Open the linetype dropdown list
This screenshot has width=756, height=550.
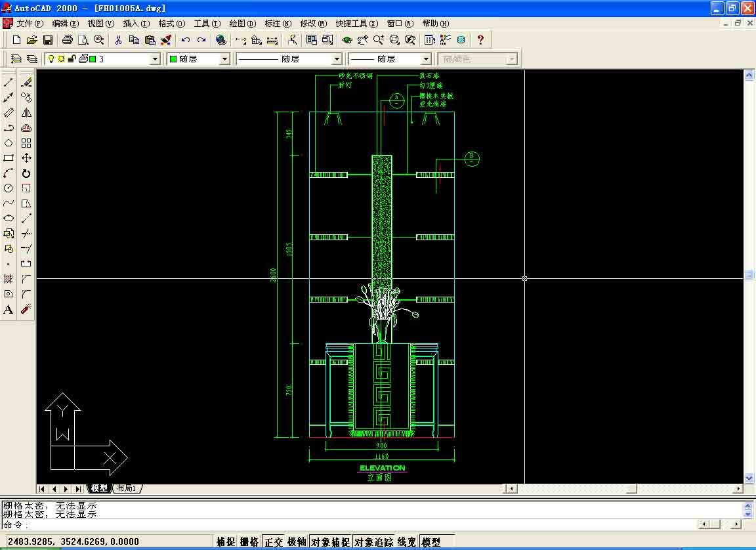[337, 59]
